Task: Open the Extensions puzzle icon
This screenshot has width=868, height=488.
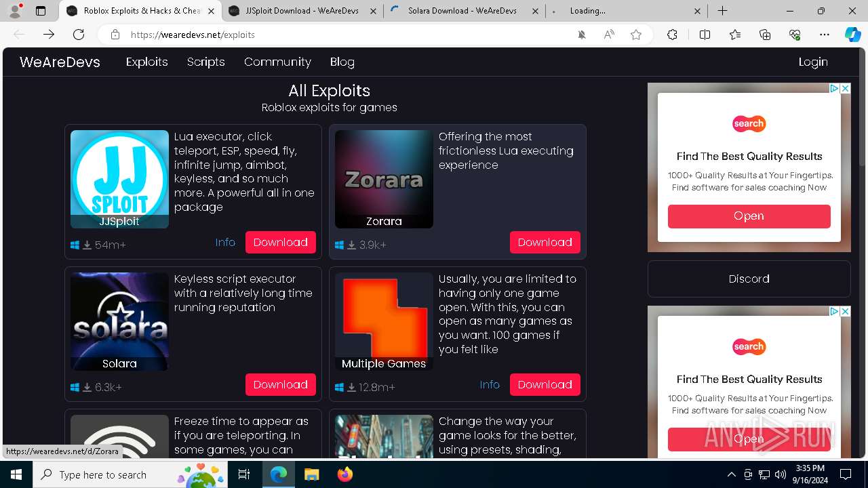Action: point(672,35)
